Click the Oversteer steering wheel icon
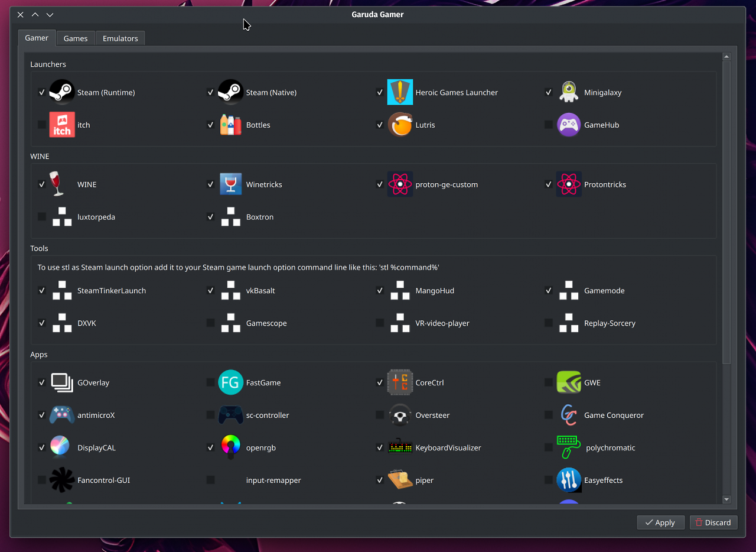This screenshot has width=756, height=552. (400, 415)
